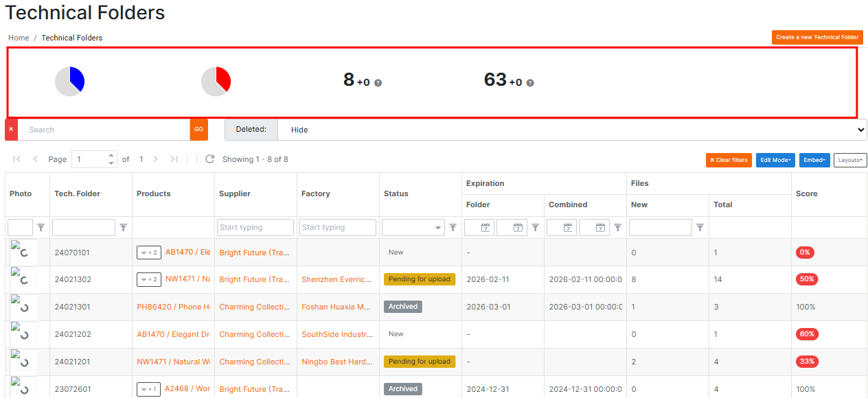Screen dimensions: 868x398
Task: Click the help icon next to the 63 counter
Action: click(x=529, y=83)
